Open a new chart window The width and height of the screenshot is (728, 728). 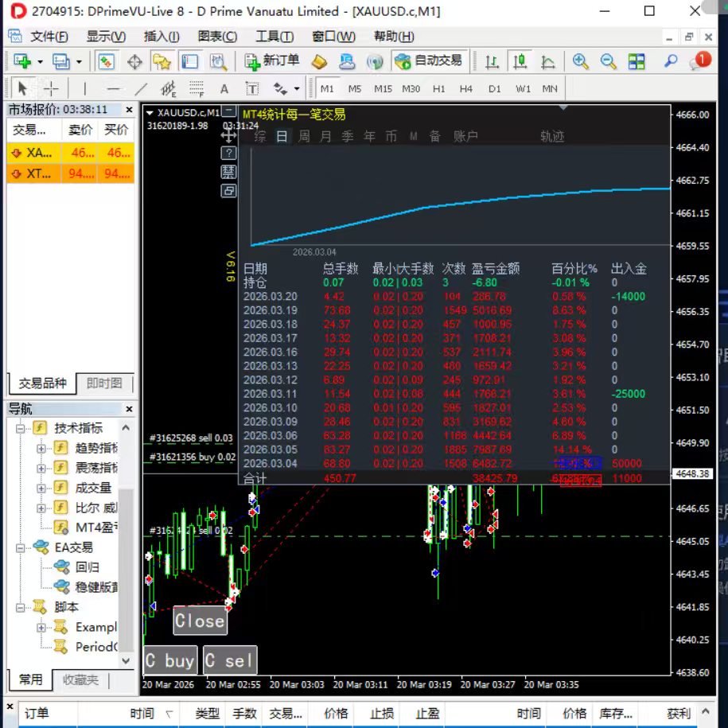[x=22, y=61]
